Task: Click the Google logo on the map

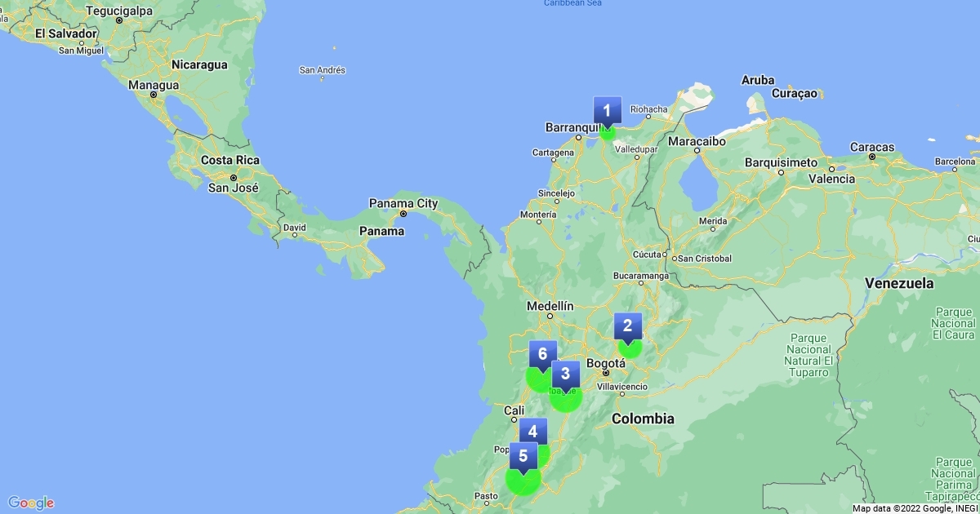Action: pos(31,503)
